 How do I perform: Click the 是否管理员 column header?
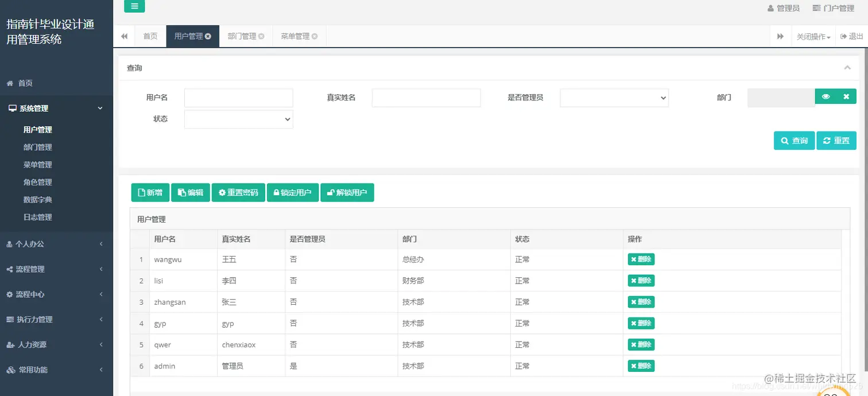(341, 239)
